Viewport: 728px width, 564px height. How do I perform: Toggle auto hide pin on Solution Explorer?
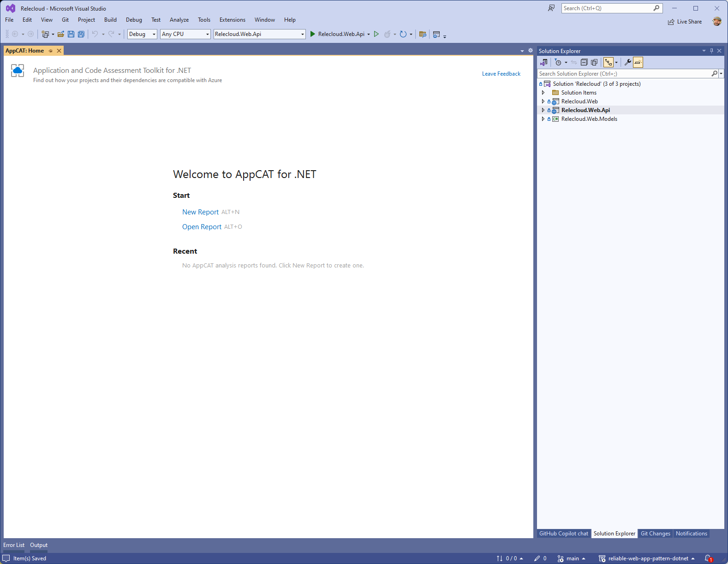[x=711, y=51]
